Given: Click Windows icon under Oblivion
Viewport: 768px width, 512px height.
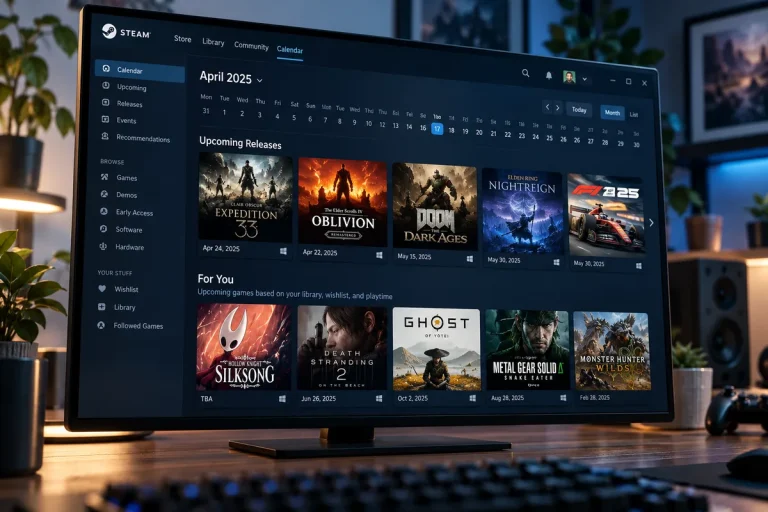Looking at the screenshot, I should [379, 255].
